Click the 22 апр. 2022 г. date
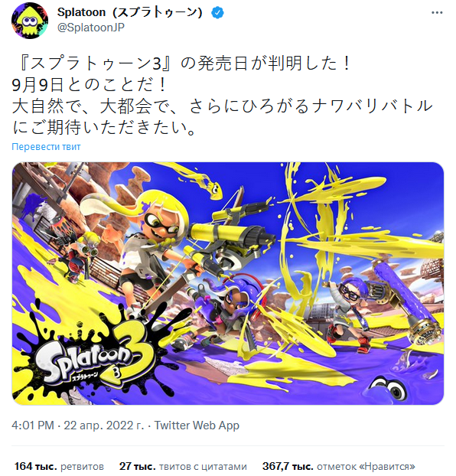456x476 pixels. coord(104,425)
